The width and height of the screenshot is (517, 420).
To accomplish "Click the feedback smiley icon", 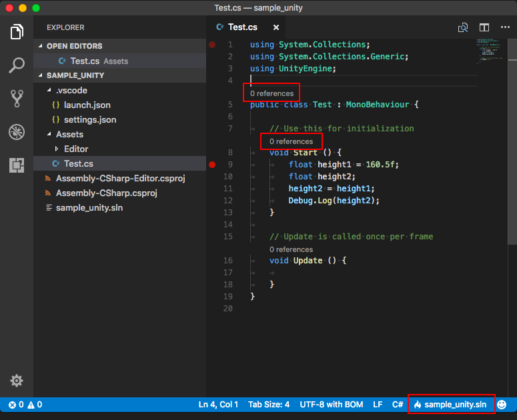I will tap(502, 404).
